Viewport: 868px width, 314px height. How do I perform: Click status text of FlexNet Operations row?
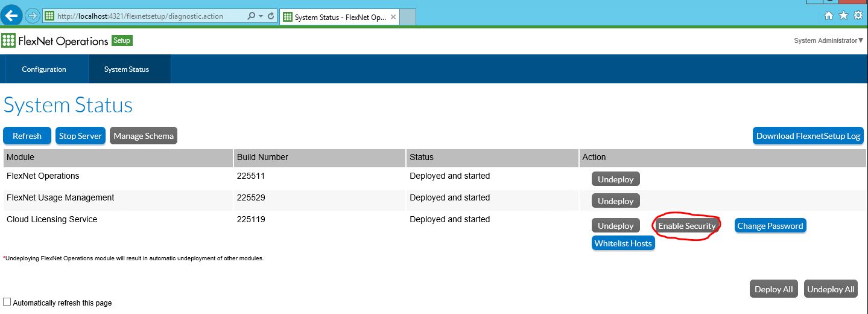[x=449, y=176]
